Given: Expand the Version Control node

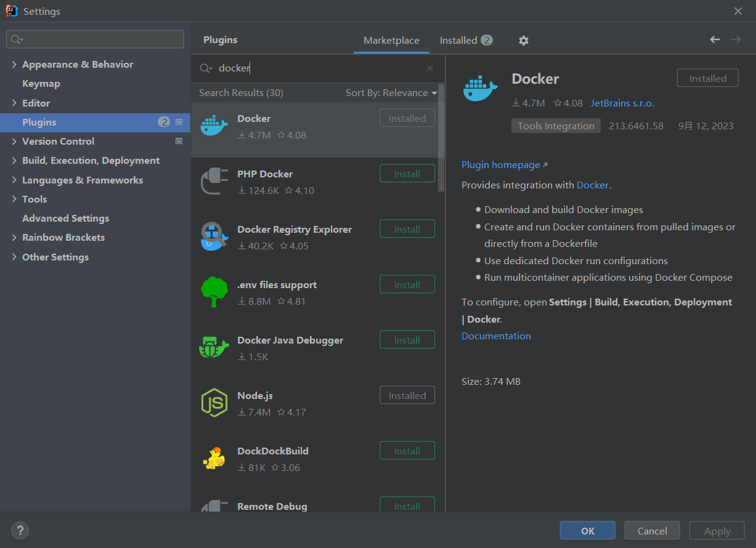Looking at the screenshot, I should coord(14,141).
